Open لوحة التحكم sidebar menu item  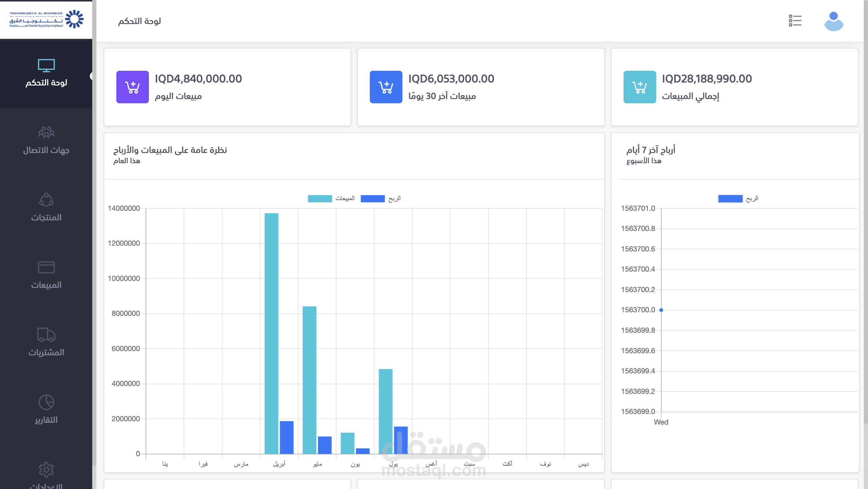click(46, 73)
